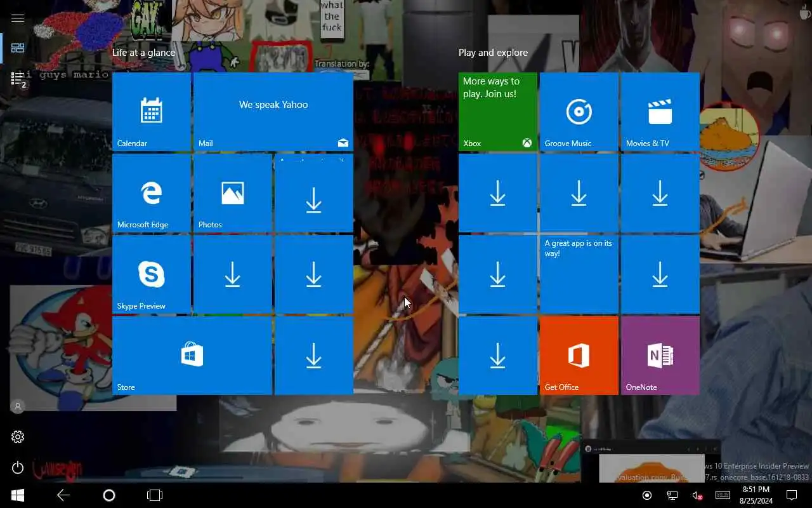
Task: Open Settings via the gear icon
Action: click(x=18, y=437)
